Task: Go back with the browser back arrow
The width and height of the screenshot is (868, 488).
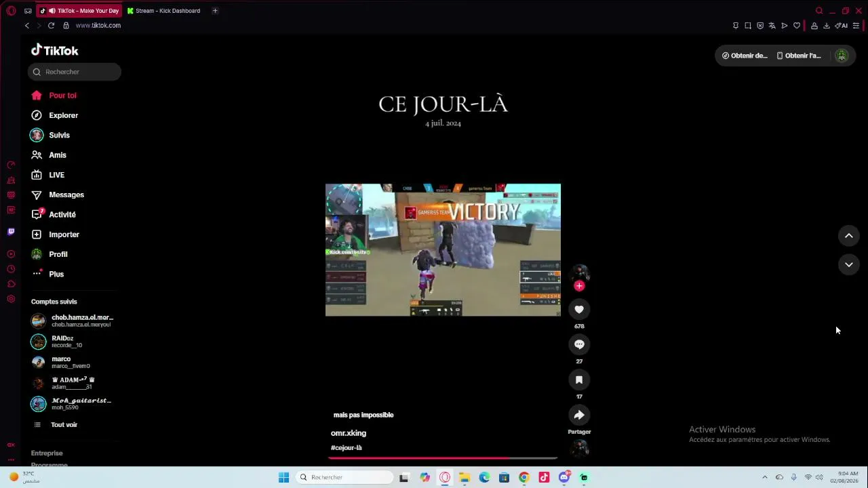Action: (27, 26)
